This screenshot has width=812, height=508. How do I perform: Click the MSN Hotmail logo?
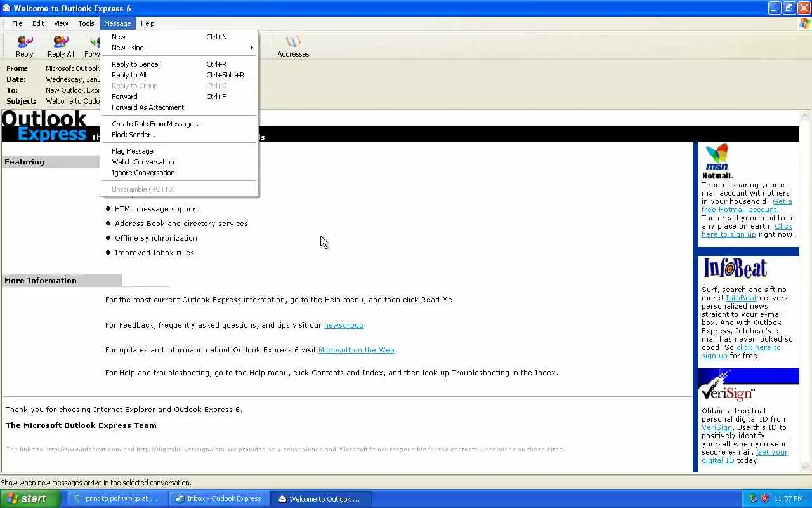coord(717,161)
